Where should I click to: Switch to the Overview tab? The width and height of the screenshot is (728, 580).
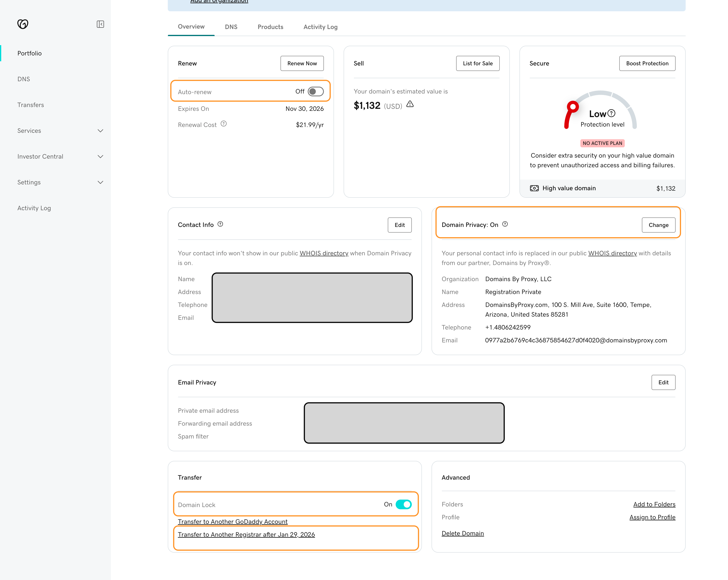(x=191, y=27)
